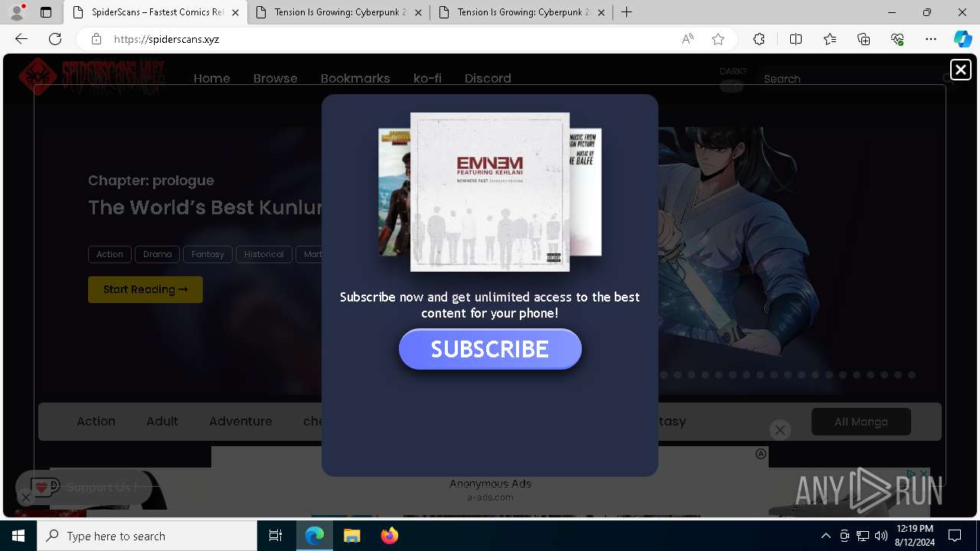Open the Browse menu link

(276, 78)
